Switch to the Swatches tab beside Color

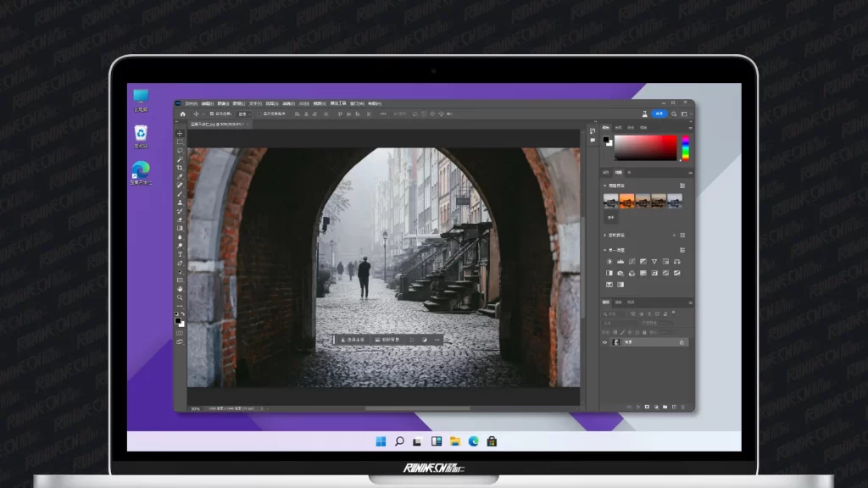618,127
